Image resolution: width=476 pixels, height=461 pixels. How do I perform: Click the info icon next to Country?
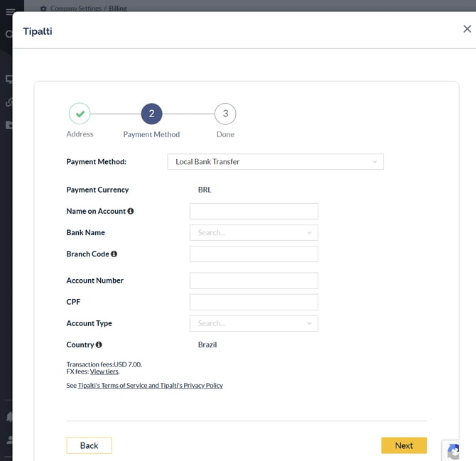pyautogui.click(x=99, y=345)
